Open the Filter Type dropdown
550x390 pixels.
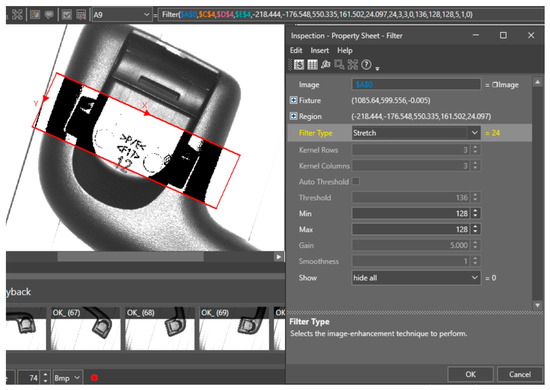[416, 133]
